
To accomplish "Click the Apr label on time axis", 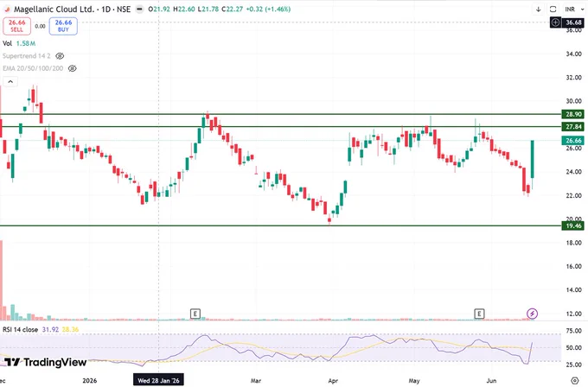I will (333, 381).
